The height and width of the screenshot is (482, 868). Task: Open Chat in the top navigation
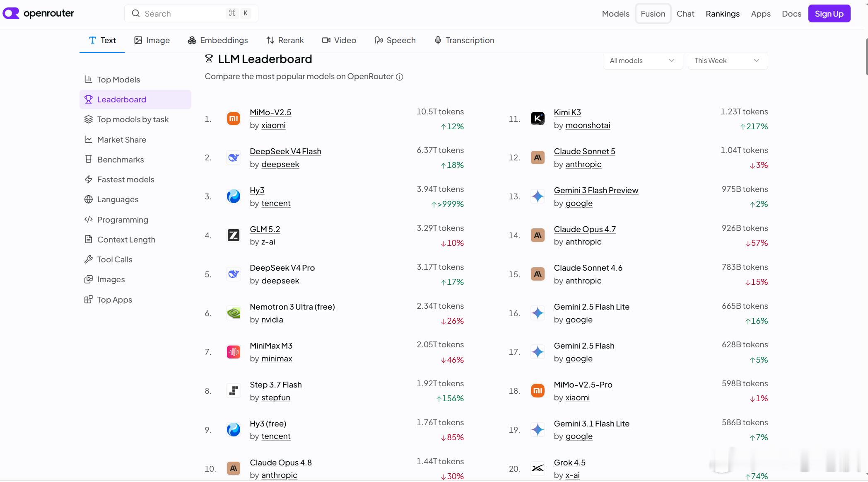685,14
